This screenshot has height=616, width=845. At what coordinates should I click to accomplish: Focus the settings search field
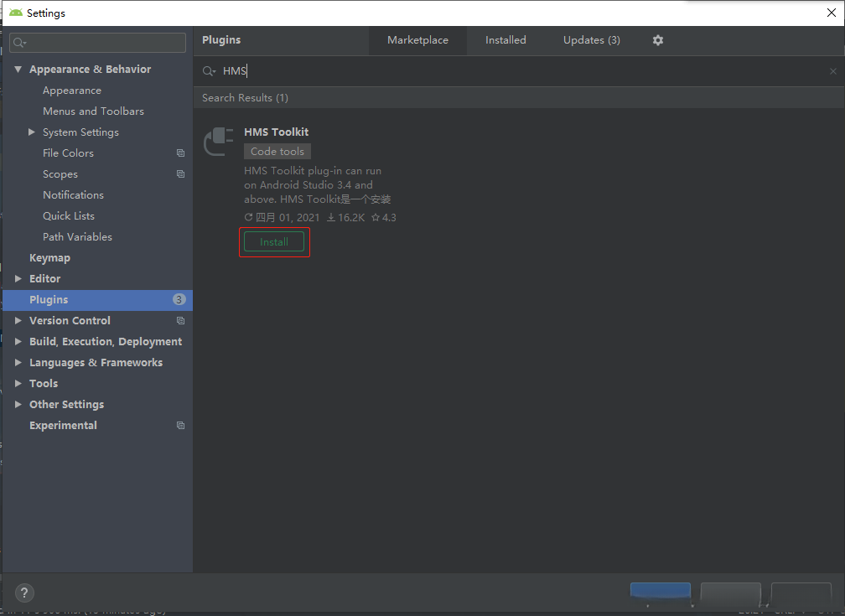tap(97, 43)
